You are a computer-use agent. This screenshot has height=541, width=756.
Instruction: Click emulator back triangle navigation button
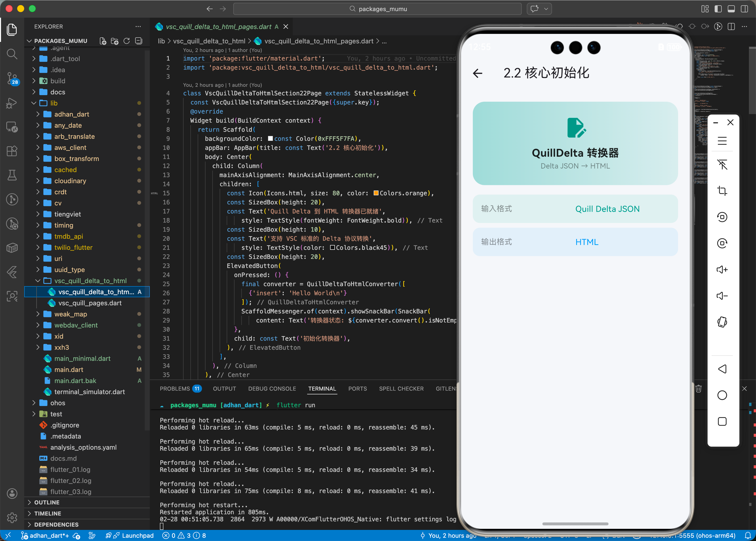click(x=722, y=369)
